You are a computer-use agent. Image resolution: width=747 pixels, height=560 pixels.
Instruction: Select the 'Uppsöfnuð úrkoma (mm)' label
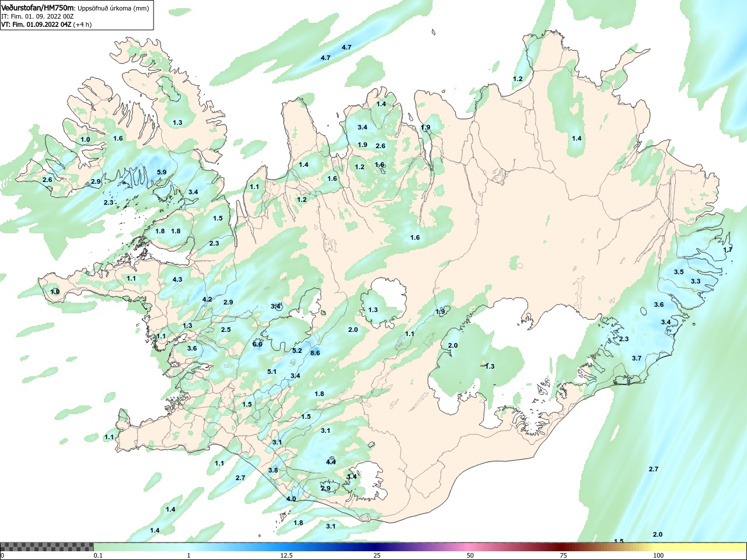click(x=113, y=8)
